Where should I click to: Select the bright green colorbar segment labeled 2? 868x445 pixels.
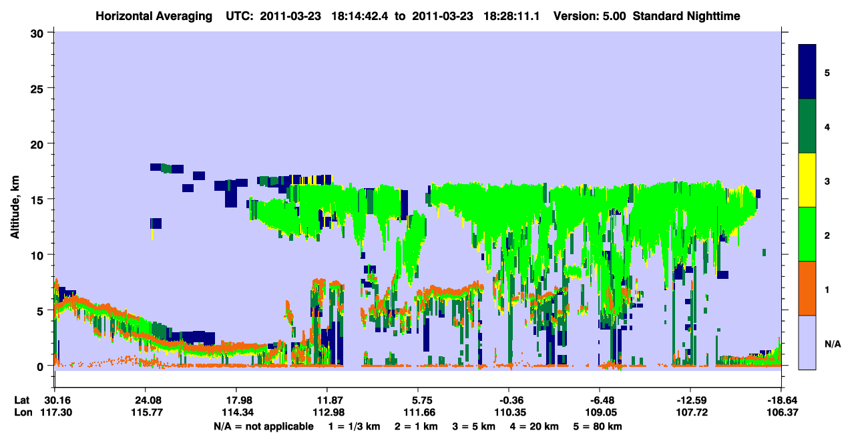coord(807,234)
